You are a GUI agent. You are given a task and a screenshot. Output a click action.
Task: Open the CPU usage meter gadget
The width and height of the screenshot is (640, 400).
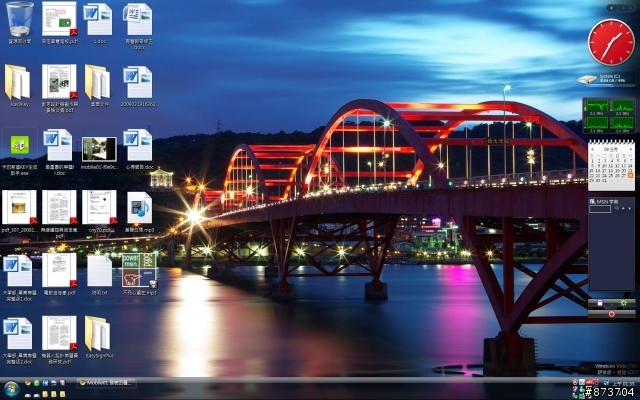609,116
